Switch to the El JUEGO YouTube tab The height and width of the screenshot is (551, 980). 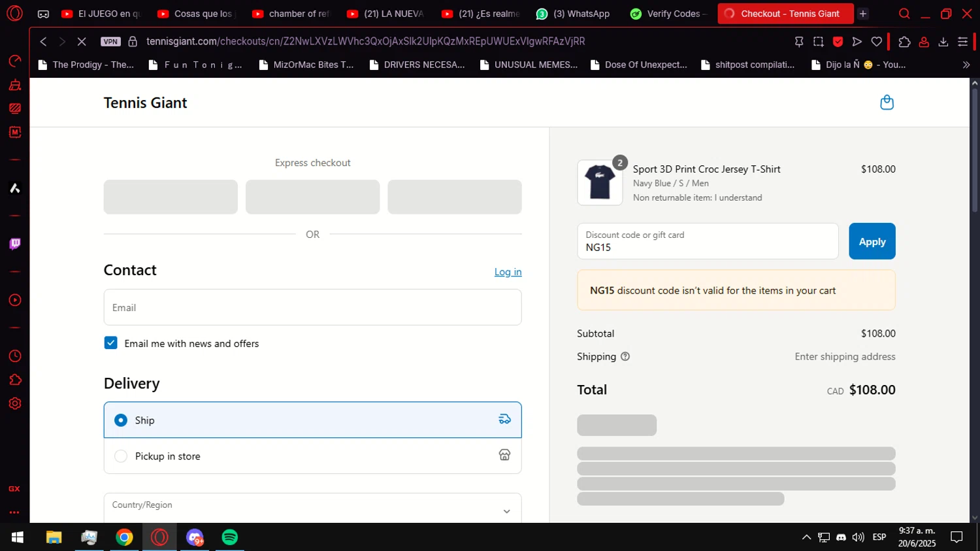101,14
